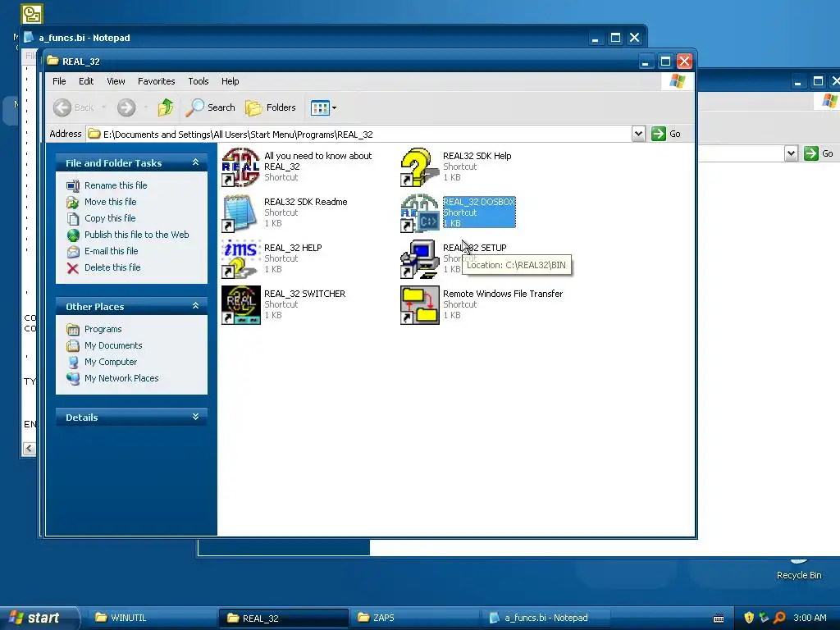Viewport: 840px width, 630px height.
Task: Select the REAL_32 SETUP computer icon
Action: pos(419,259)
